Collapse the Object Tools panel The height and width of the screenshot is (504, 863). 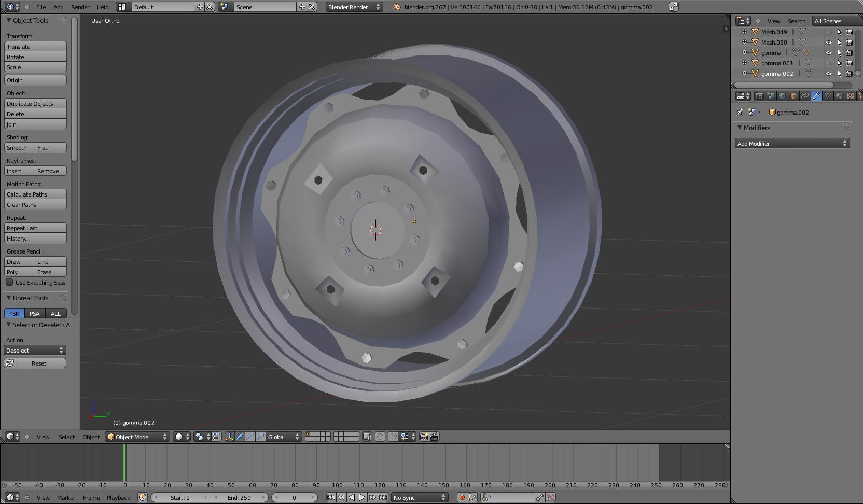9,20
